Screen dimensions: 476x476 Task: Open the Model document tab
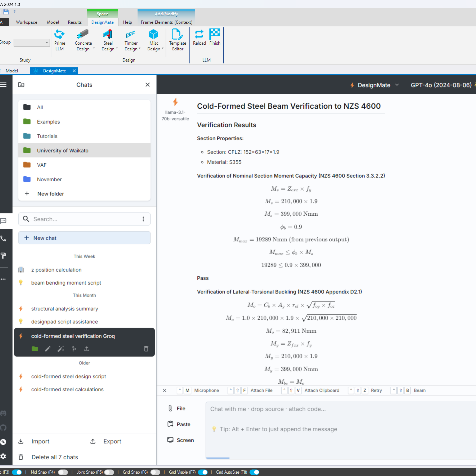(x=12, y=71)
